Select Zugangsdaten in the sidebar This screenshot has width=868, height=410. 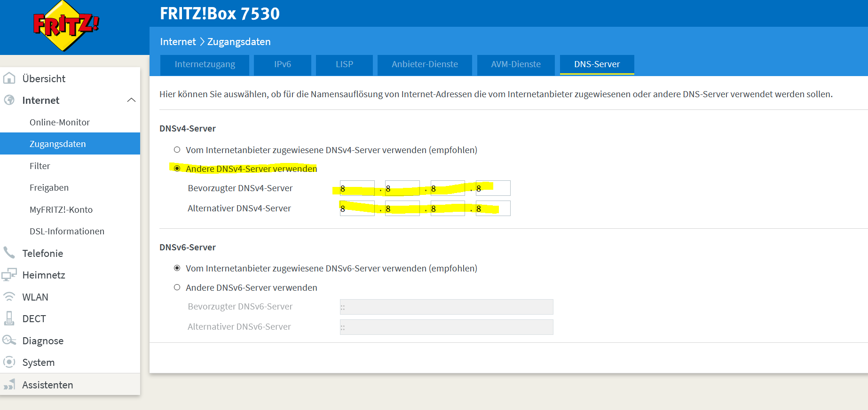pos(70,144)
